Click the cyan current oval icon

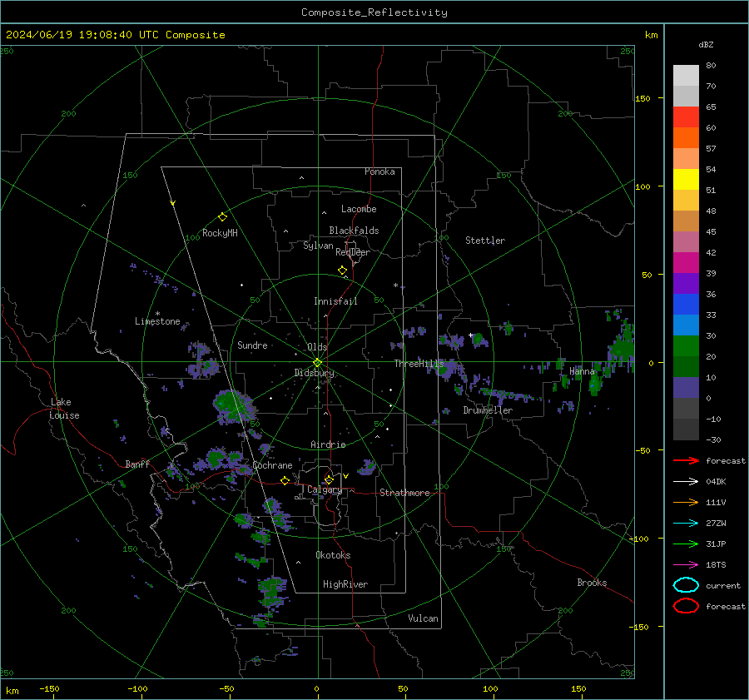click(x=686, y=585)
